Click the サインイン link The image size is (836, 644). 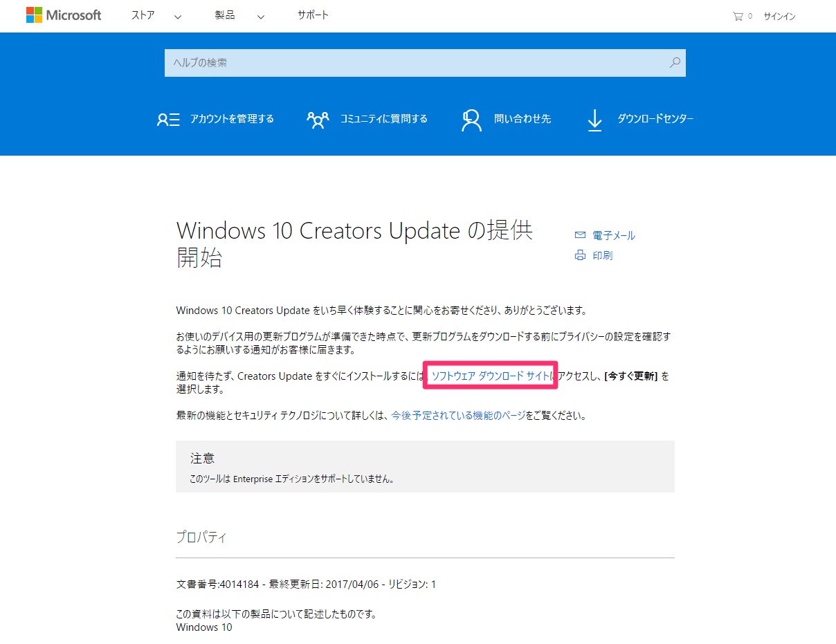779,17
